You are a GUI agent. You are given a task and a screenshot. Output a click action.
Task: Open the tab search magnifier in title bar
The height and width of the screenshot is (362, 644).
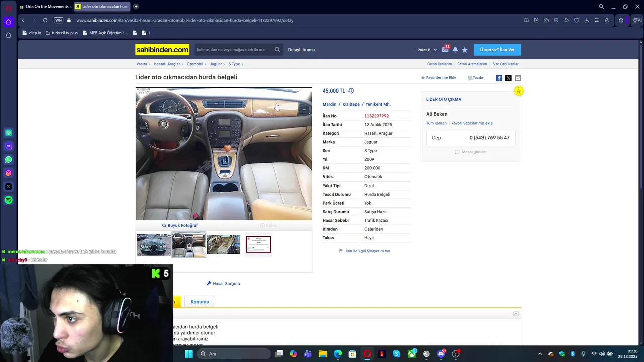(601, 7)
